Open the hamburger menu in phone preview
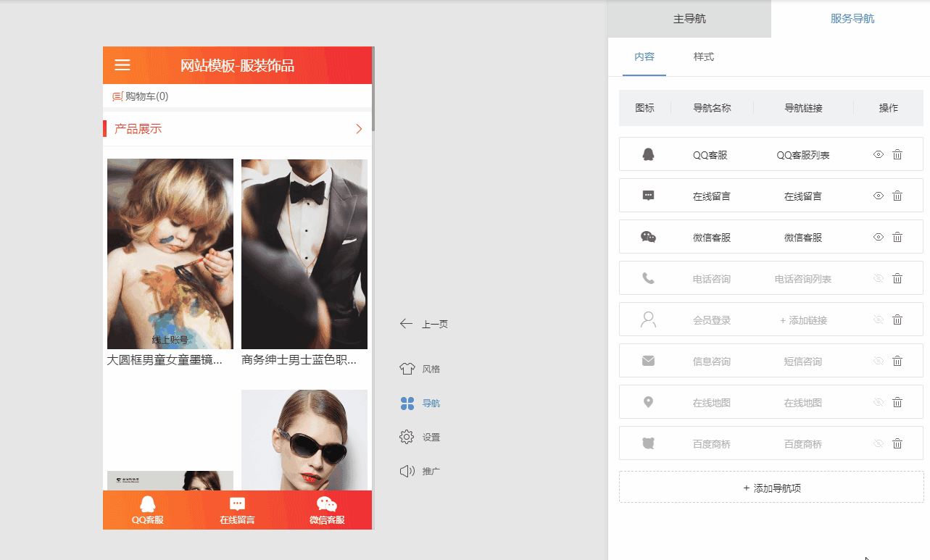 coord(123,65)
